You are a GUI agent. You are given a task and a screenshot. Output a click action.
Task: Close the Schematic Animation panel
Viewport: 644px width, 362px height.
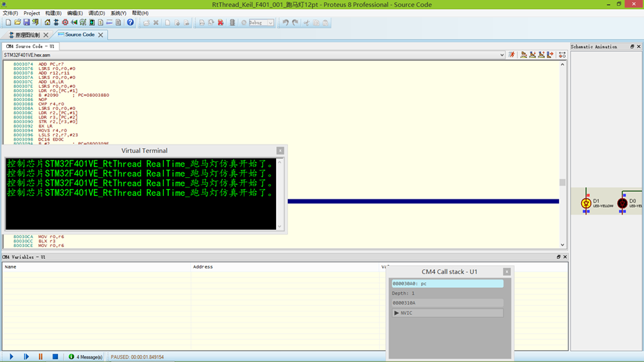[638, 46]
